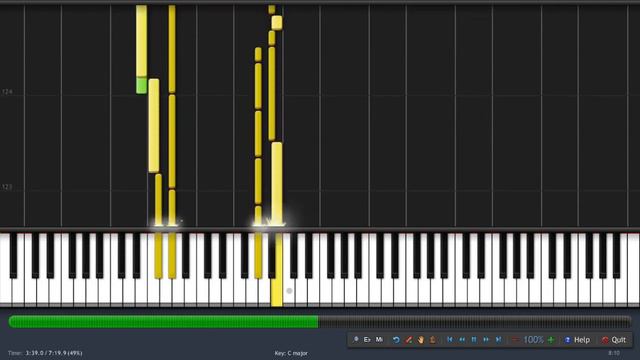
Task: Skip to the beginning of the song
Action: [x=449, y=340]
